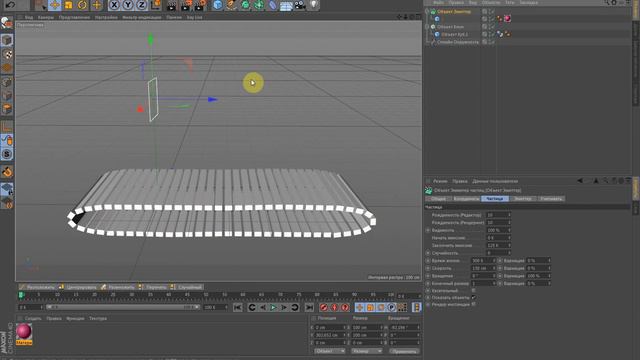Click the floor environment icon

(x=286, y=5)
